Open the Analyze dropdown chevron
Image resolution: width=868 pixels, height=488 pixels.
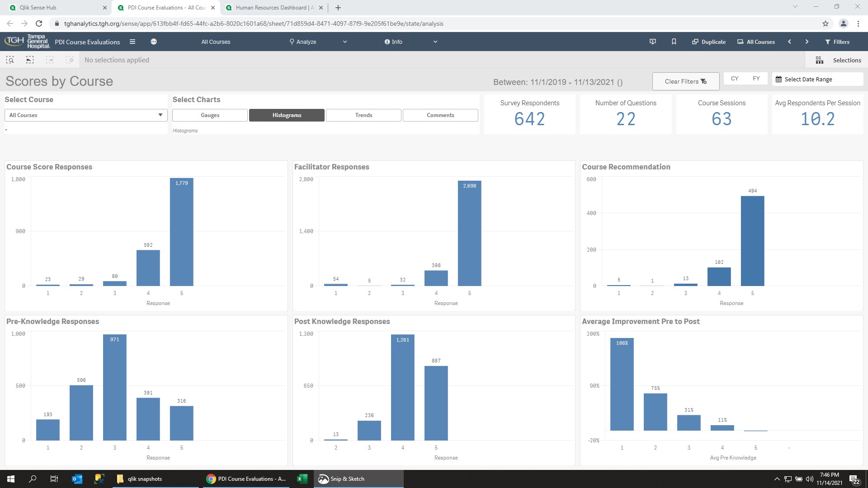click(344, 42)
